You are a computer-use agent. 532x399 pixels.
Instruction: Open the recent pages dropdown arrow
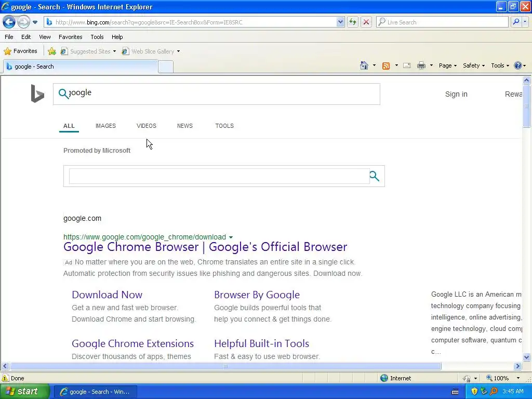tap(35, 22)
